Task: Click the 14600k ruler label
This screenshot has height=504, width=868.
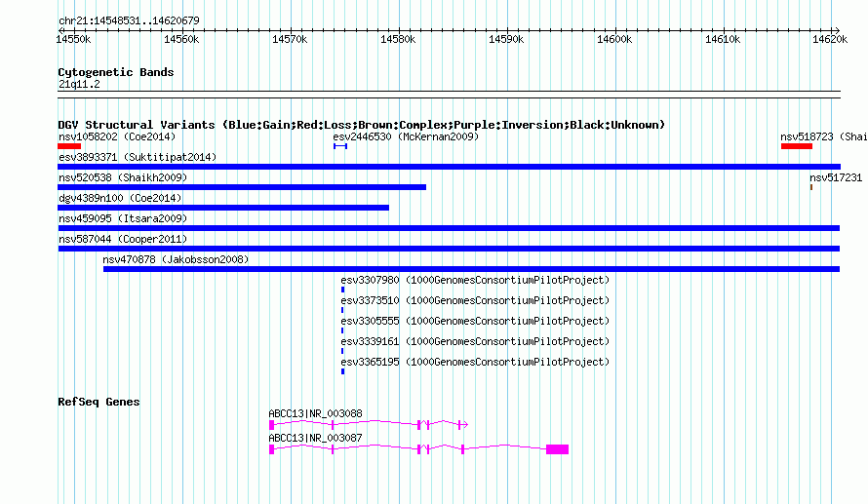Action: pos(614,39)
